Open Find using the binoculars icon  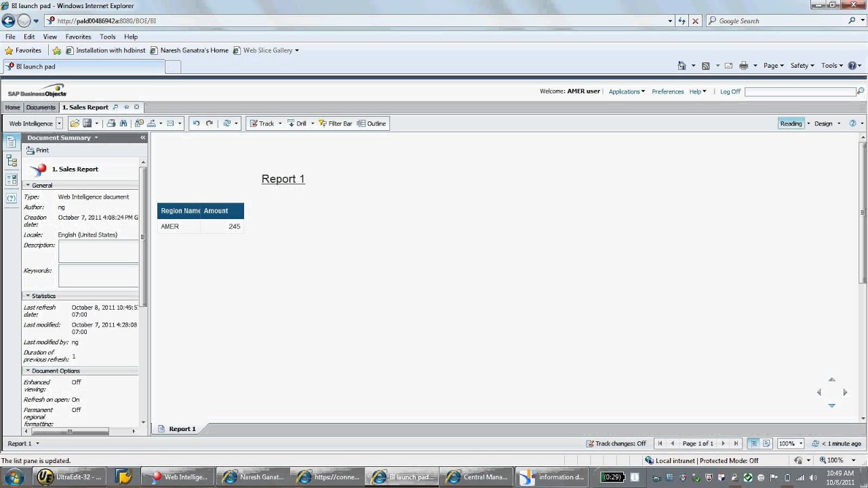[x=123, y=123]
